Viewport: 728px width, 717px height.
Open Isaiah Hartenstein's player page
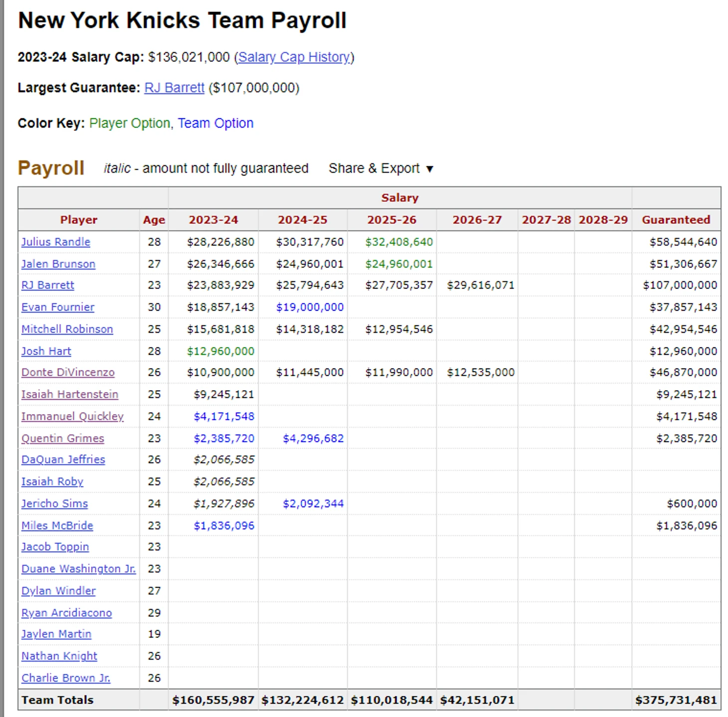[x=70, y=394]
